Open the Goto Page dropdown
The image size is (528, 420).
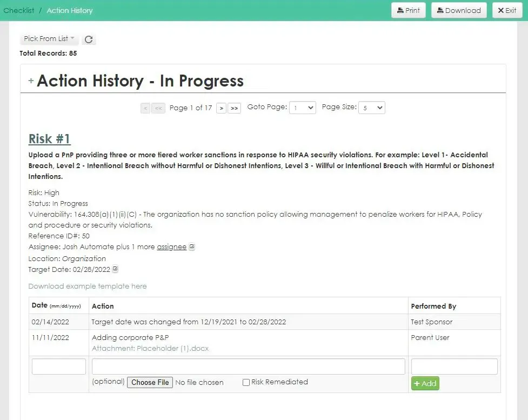pyautogui.click(x=303, y=108)
